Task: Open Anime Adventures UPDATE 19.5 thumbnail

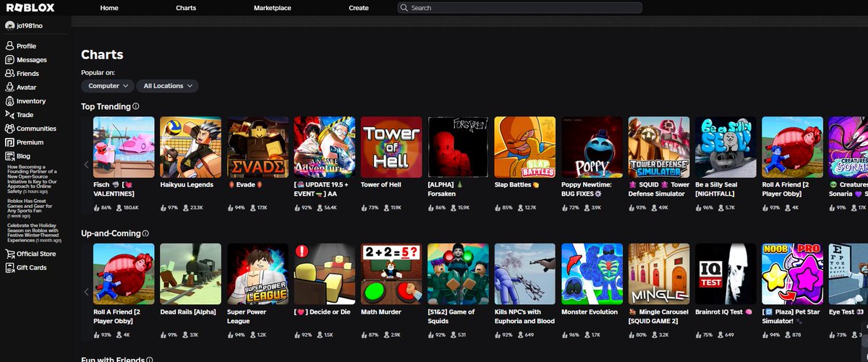Action: [x=324, y=147]
